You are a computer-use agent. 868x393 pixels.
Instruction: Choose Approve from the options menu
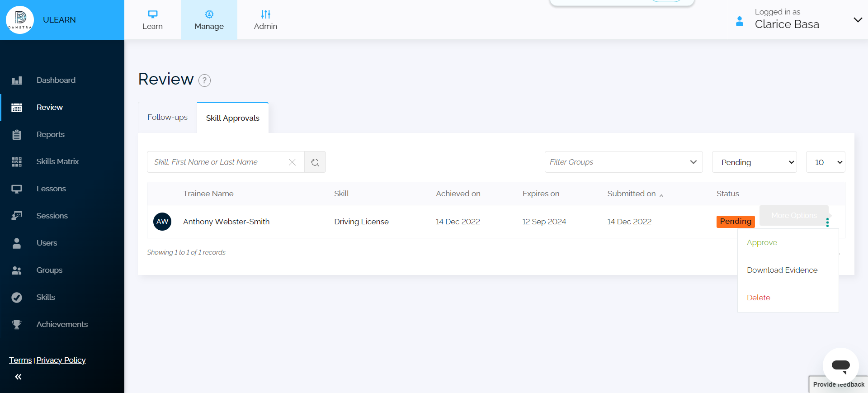point(762,242)
